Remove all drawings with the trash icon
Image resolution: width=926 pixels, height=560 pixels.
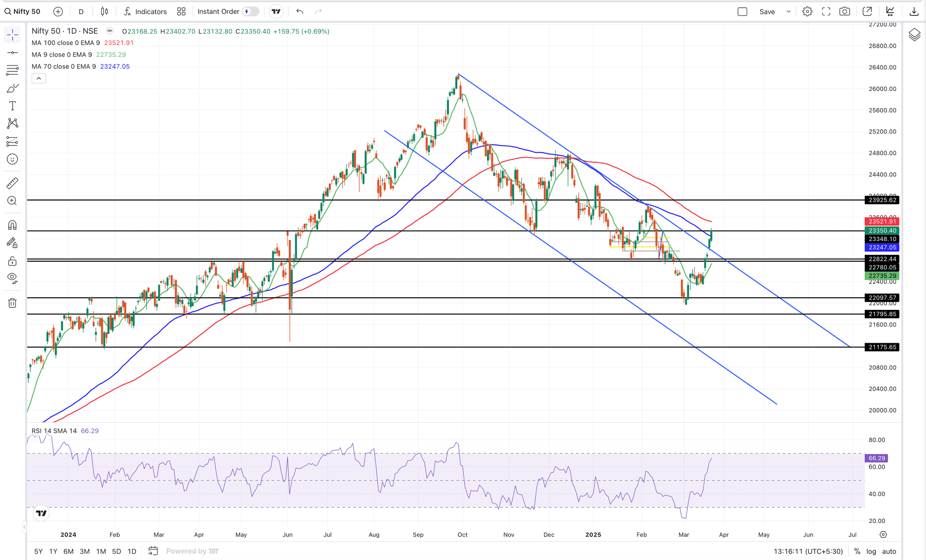click(x=13, y=303)
